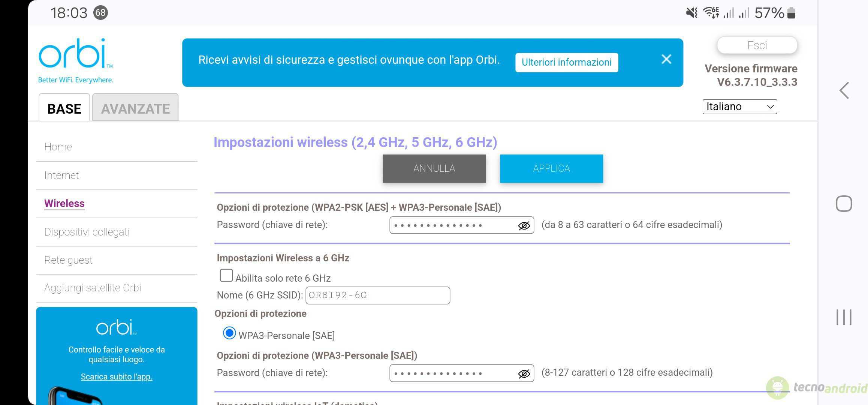The width and height of the screenshot is (868, 405).
Task: Switch to the BASE tab
Action: pyautogui.click(x=64, y=108)
